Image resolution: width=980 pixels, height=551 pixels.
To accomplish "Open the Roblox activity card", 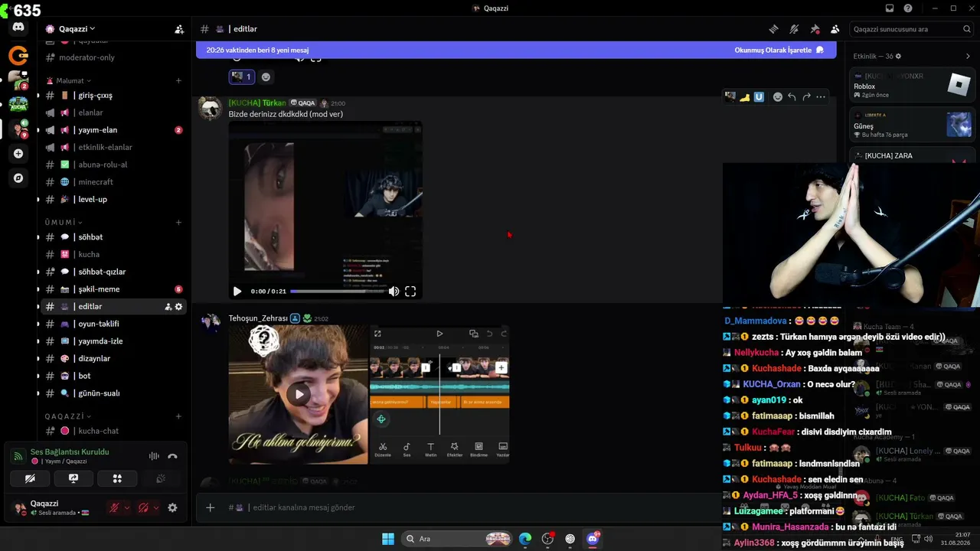I will (913, 86).
